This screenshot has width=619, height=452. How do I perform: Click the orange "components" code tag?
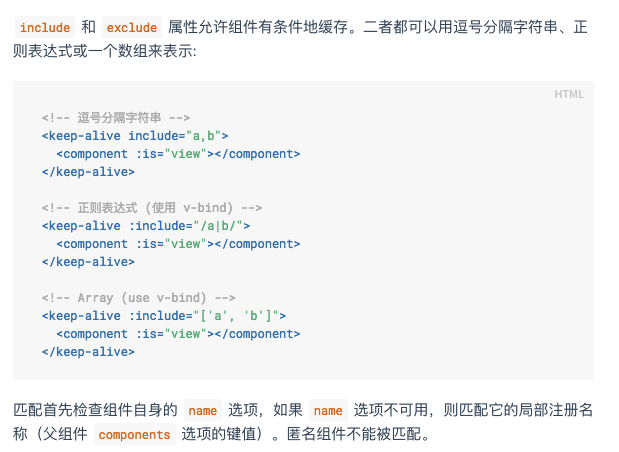pyautogui.click(x=135, y=435)
